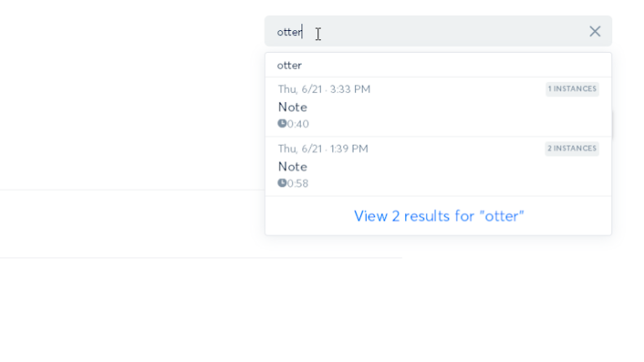Click the "2 INSTANCES" badge
The image size is (644, 362).
click(572, 148)
